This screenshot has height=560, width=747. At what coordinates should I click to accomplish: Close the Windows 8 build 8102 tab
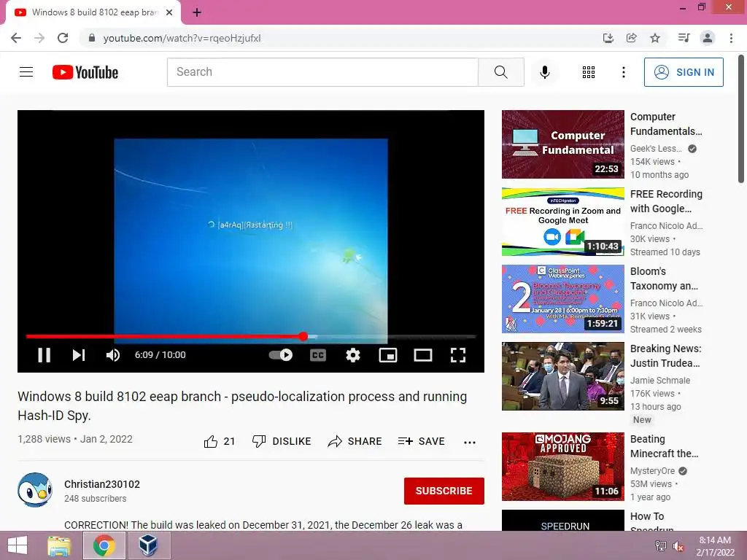pyautogui.click(x=169, y=13)
